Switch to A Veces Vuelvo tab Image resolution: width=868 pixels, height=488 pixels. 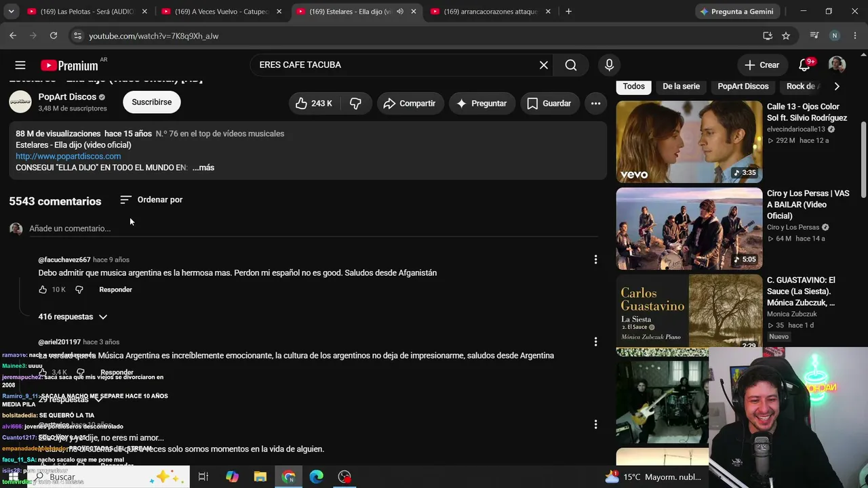coord(221,12)
